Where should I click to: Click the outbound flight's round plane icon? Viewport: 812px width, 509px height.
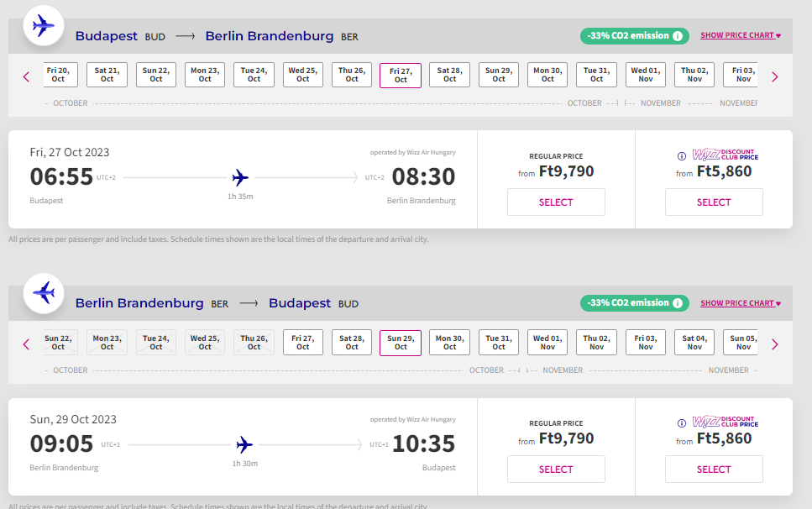point(43,26)
